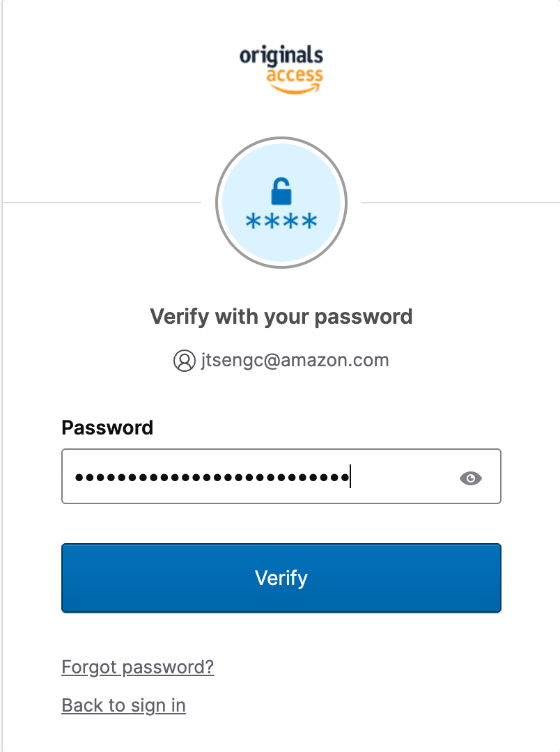This screenshot has width=560, height=752.
Task: Click the divider line right of lock badge
Action: (x=460, y=203)
